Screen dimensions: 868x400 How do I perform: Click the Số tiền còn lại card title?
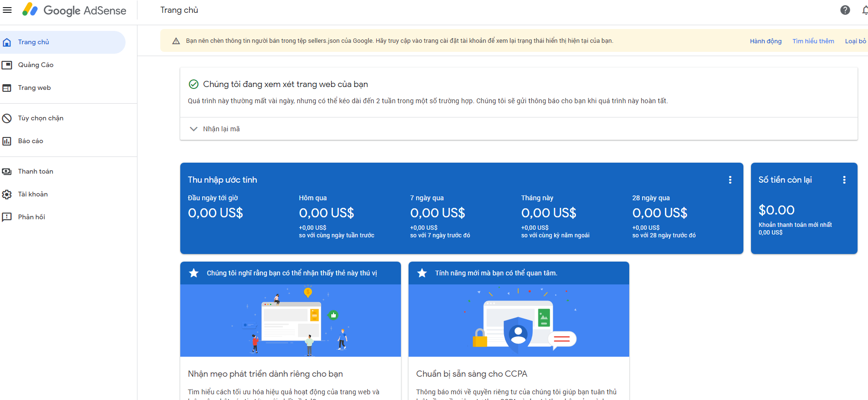pyautogui.click(x=785, y=180)
